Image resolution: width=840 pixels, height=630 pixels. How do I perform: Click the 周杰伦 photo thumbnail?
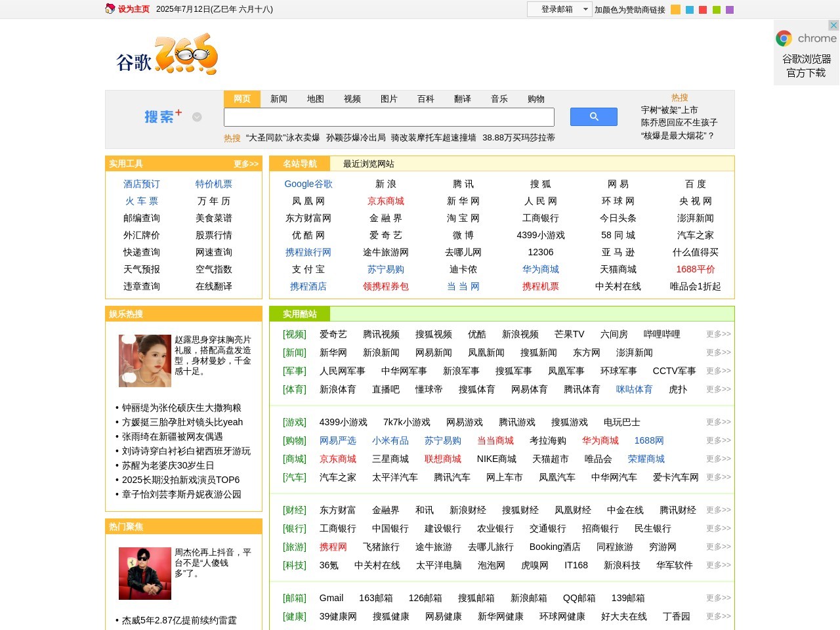tap(144, 573)
